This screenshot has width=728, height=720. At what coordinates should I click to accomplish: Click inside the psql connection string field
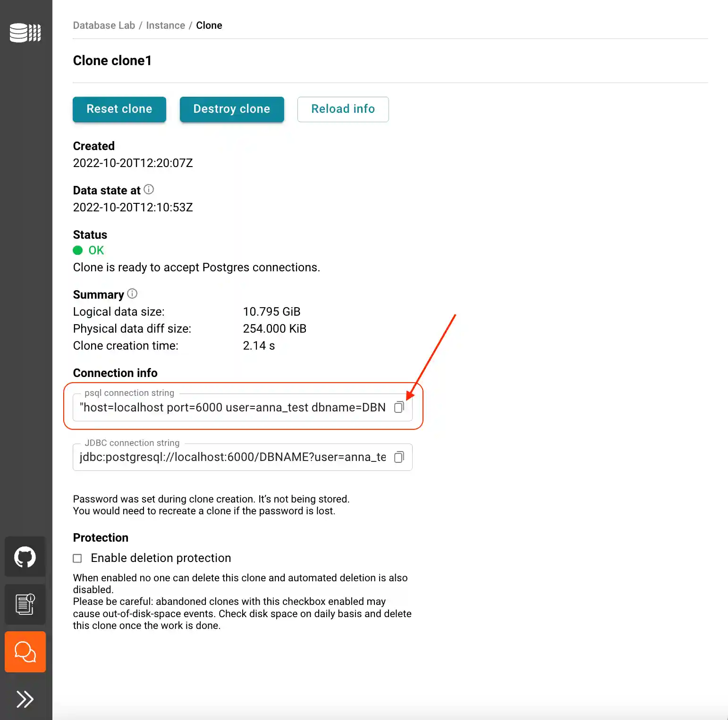coord(227,407)
